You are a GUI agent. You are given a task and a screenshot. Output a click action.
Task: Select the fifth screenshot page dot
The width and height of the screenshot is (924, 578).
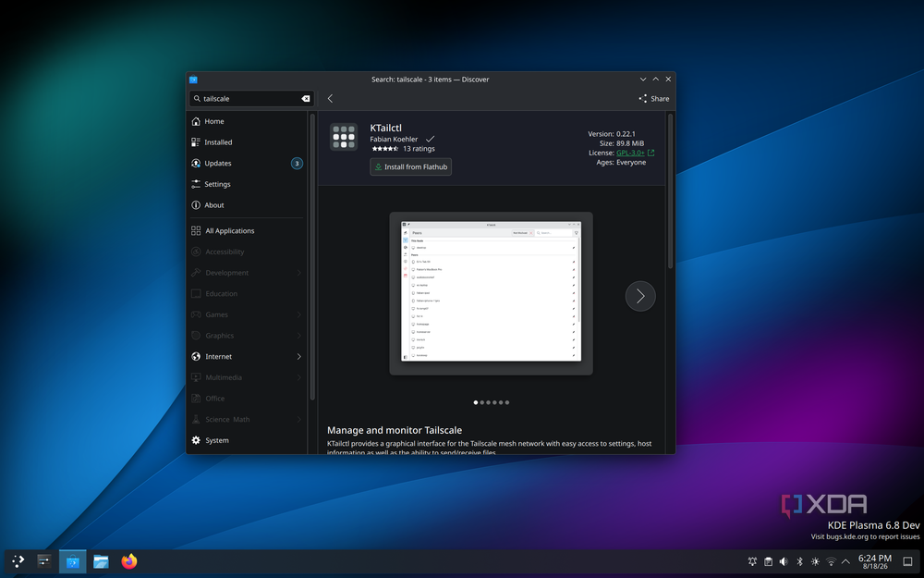(501, 402)
